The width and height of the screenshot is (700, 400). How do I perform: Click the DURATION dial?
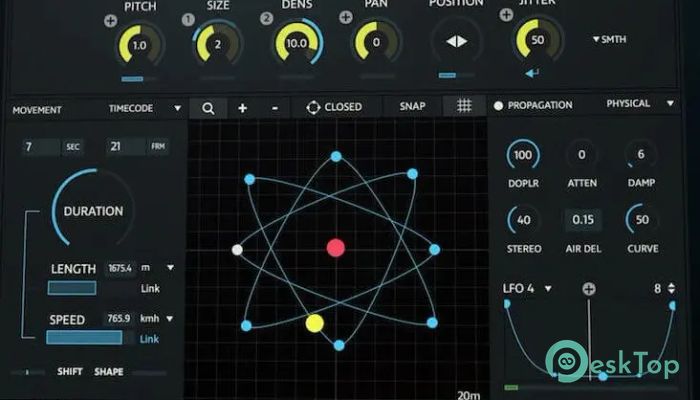click(93, 208)
